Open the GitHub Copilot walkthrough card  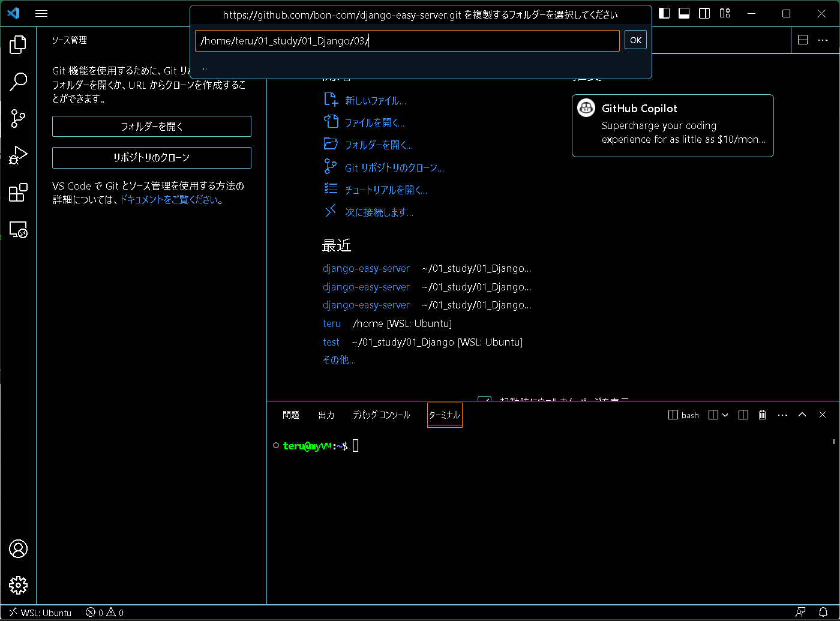point(673,125)
